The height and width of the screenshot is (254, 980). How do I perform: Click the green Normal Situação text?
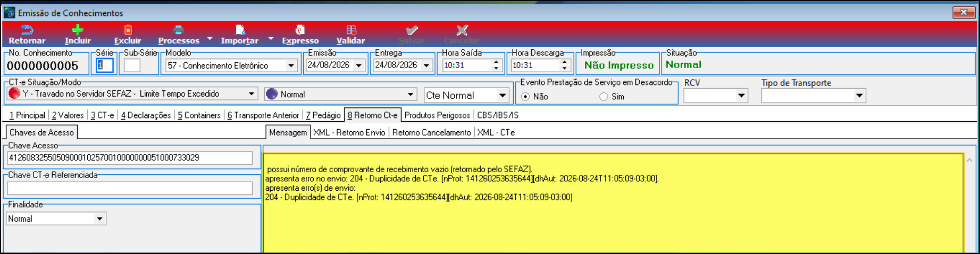[683, 65]
